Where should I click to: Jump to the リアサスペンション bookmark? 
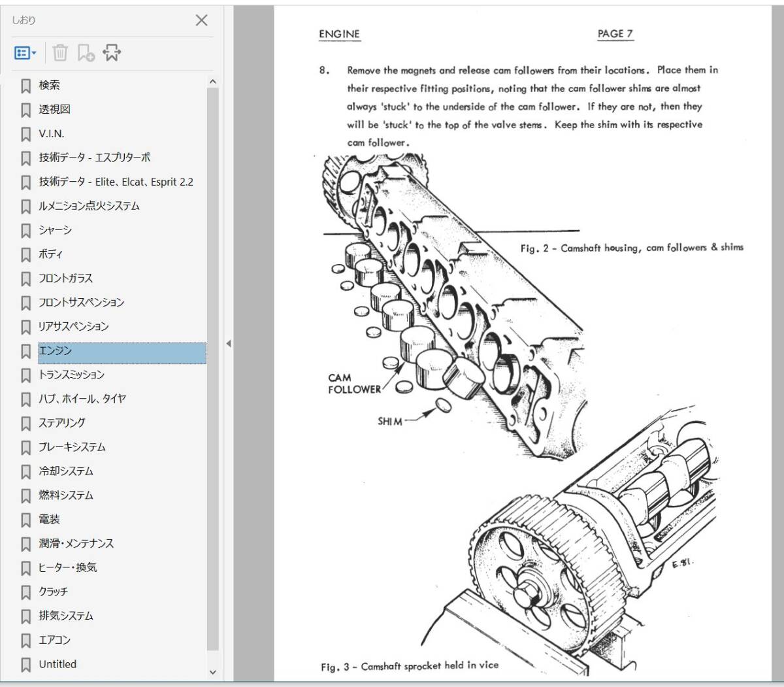(x=73, y=327)
